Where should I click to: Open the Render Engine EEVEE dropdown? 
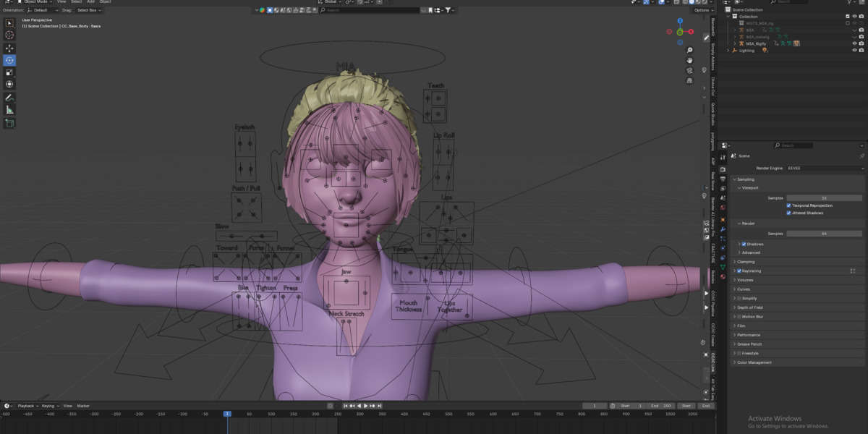tap(825, 168)
